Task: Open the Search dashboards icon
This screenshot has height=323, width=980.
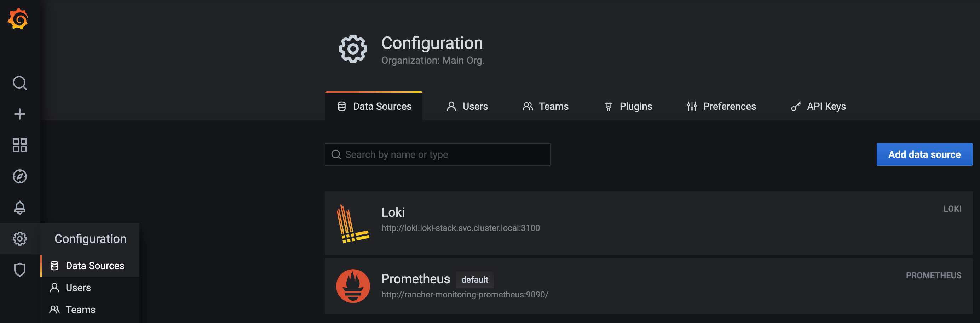Action: pos(19,83)
